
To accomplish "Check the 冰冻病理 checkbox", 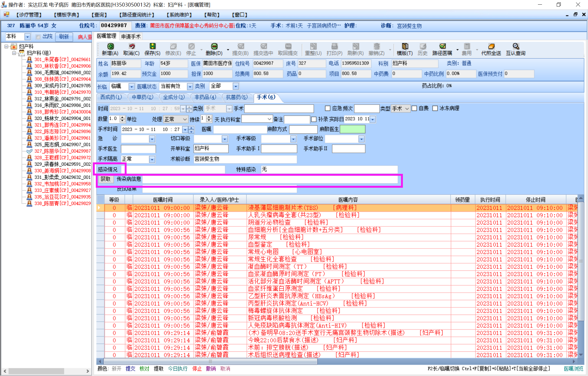I will click(435, 108).
